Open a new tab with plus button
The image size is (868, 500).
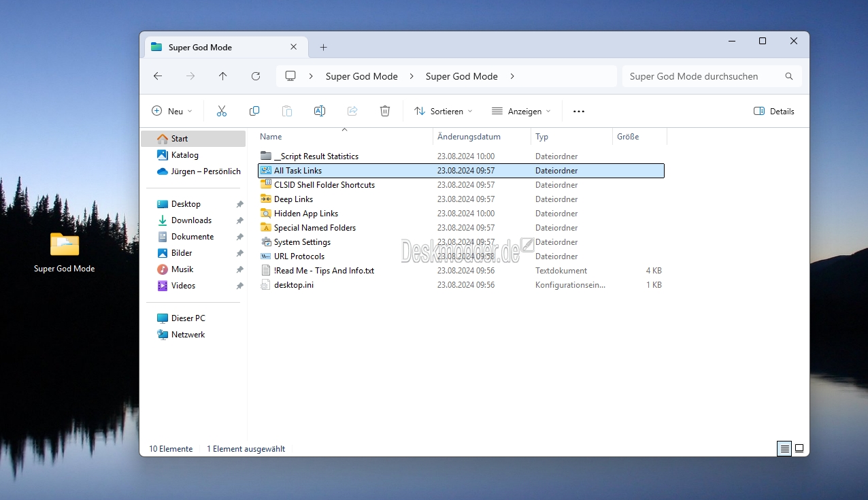(323, 47)
